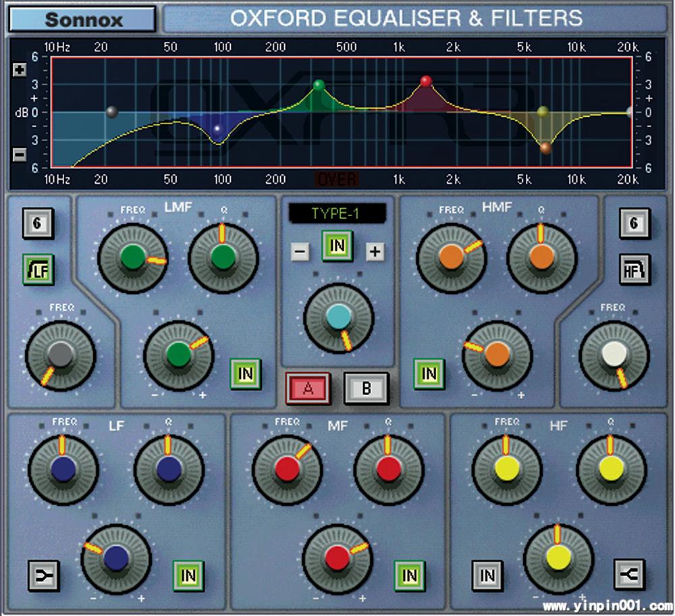Click the Sonnox logo button

click(83, 18)
